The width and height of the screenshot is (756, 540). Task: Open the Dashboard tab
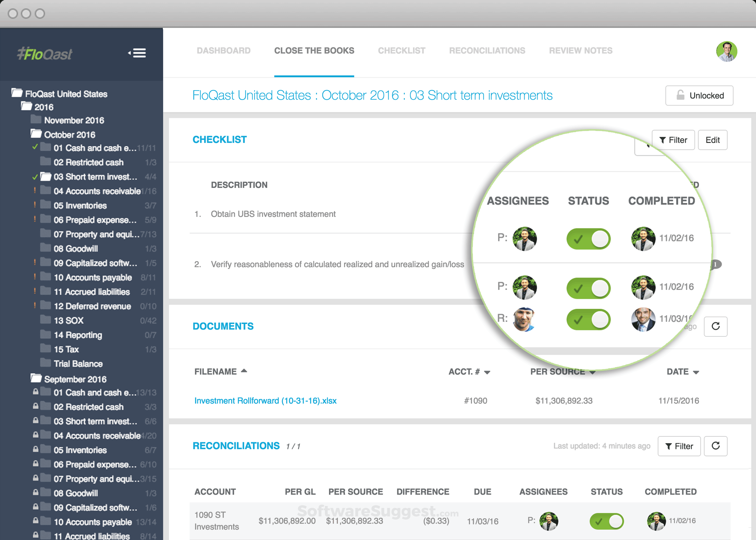223,51
